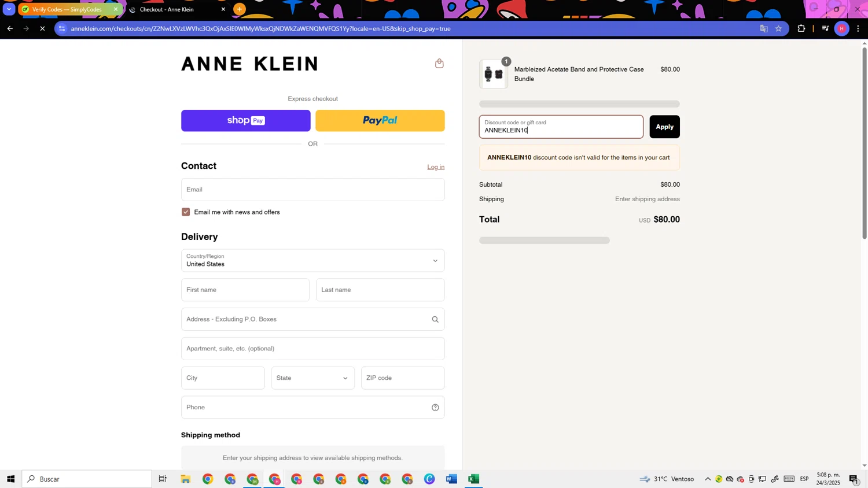Click the Marbleized Acetate Band product name

(x=579, y=74)
